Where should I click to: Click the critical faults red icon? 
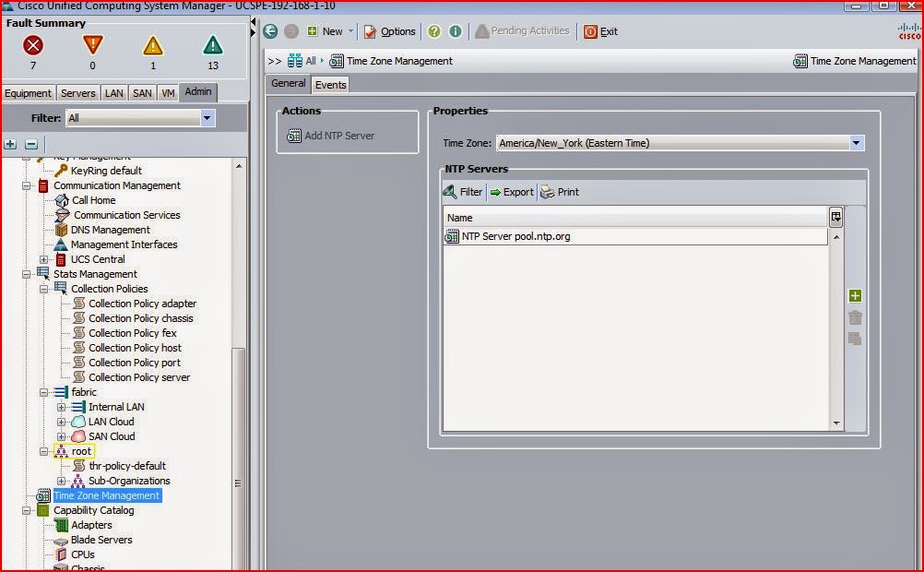(33, 44)
